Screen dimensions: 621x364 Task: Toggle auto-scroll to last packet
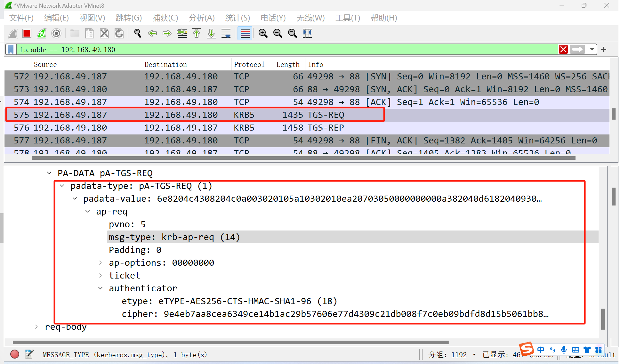[x=226, y=33]
